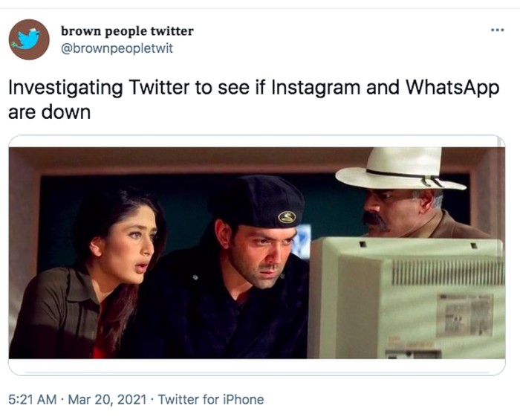Open the brown people twitter profile avatar
The height and width of the screenshot is (420, 520).
[x=28, y=39]
